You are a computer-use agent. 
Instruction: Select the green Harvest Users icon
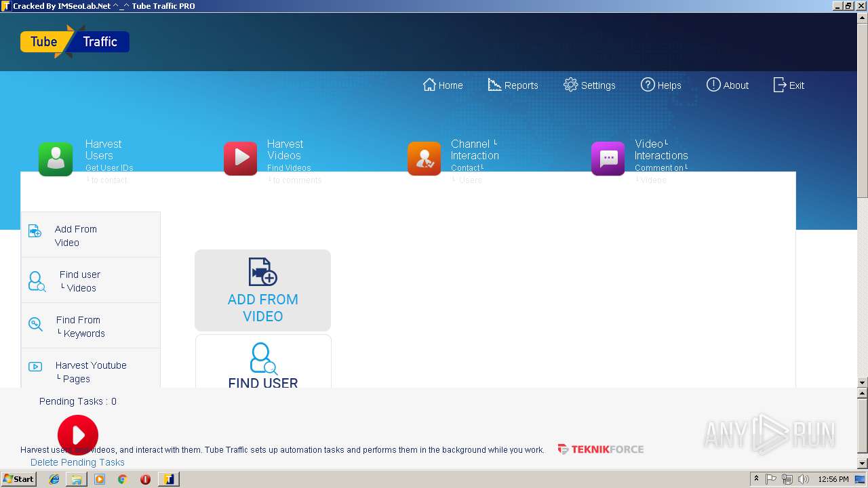point(56,159)
